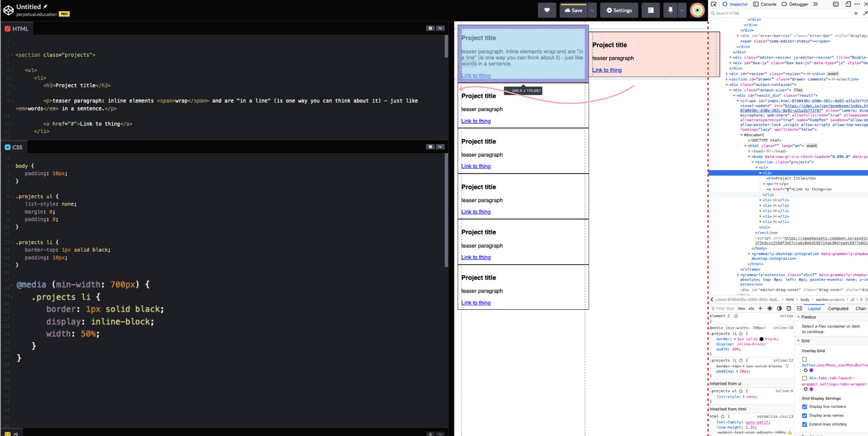Click the pin pen icon
The width and height of the screenshot is (868, 436).
point(670,10)
